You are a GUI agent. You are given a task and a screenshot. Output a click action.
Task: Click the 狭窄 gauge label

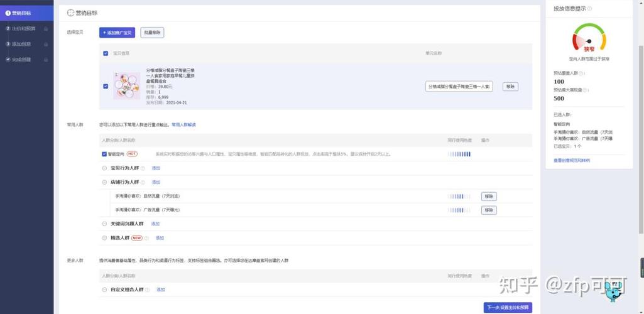[589, 49]
